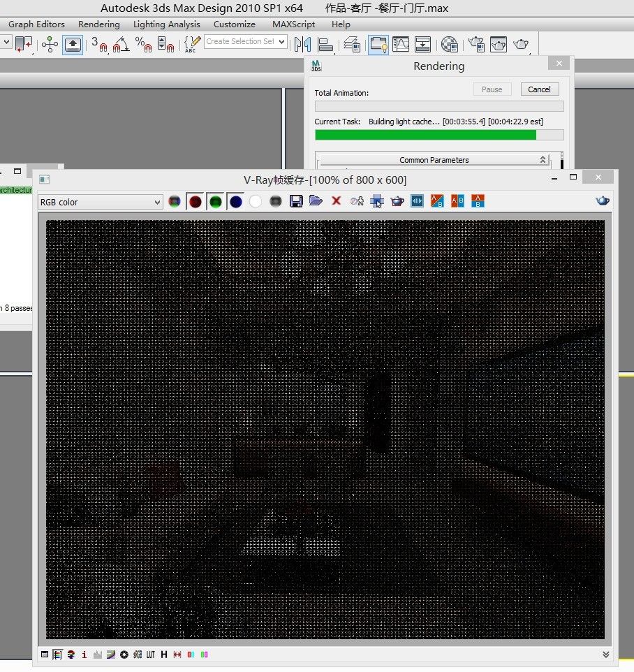
Task: Open the Help menu
Action: (x=341, y=24)
